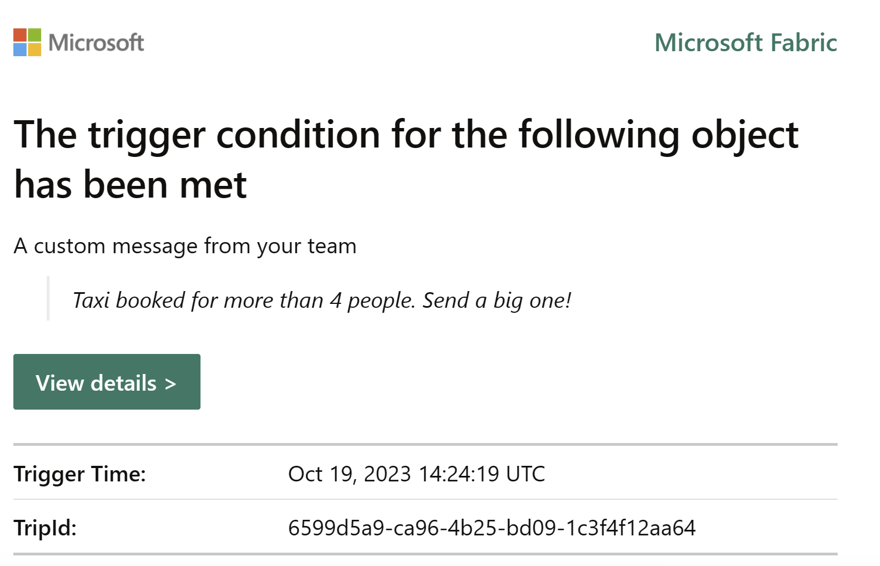This screenshot has height=566, width=880.
Task: Click the TripId label
Action: (x=45, y=527)
